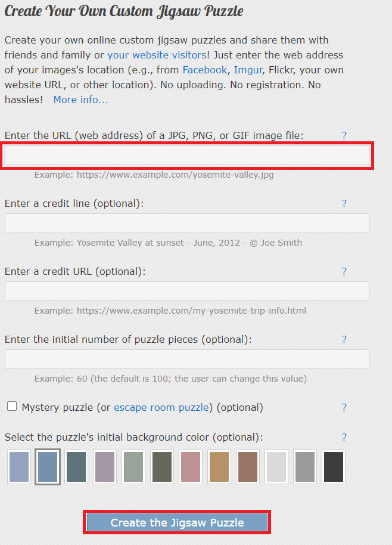This screenshot has height=545, width=392.
Task: Select the light gray background swatch
Action: 276,467
